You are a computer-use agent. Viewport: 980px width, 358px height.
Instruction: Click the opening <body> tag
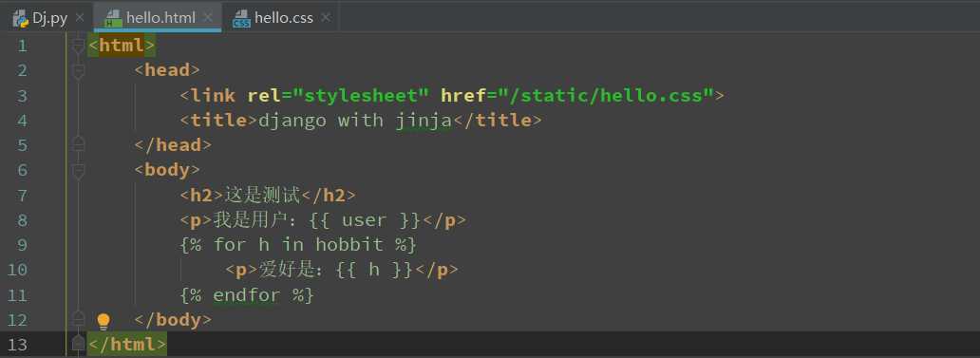tap(167, 170)
